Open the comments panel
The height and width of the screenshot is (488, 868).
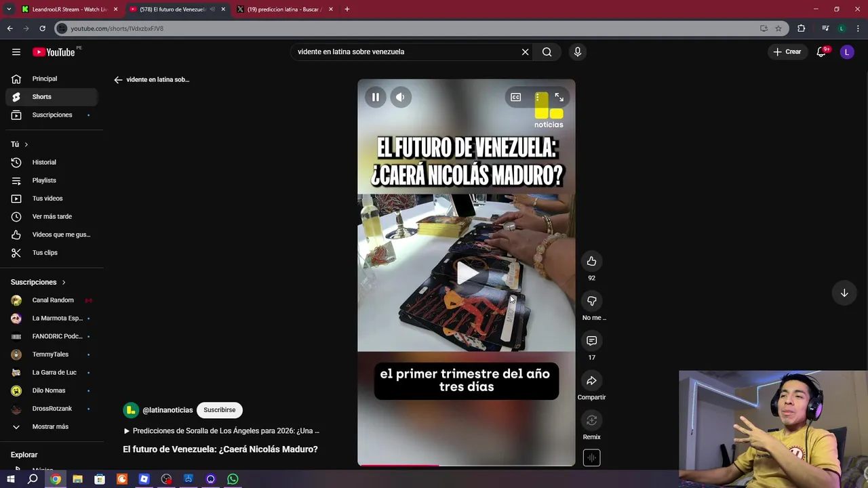(x=591, y=341)
